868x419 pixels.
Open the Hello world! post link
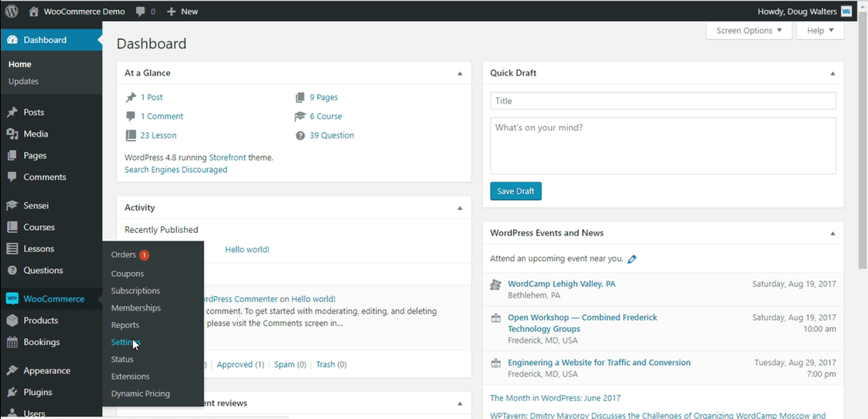(x=247, y=250)
